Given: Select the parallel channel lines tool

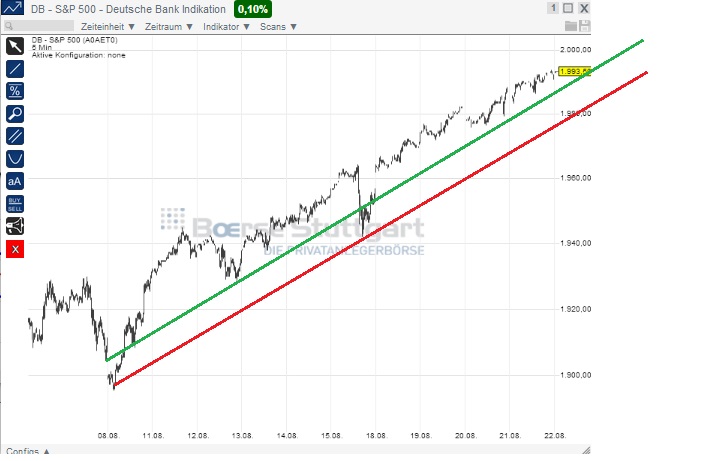Looking at the screenshot, I should (x=15, y=136).
